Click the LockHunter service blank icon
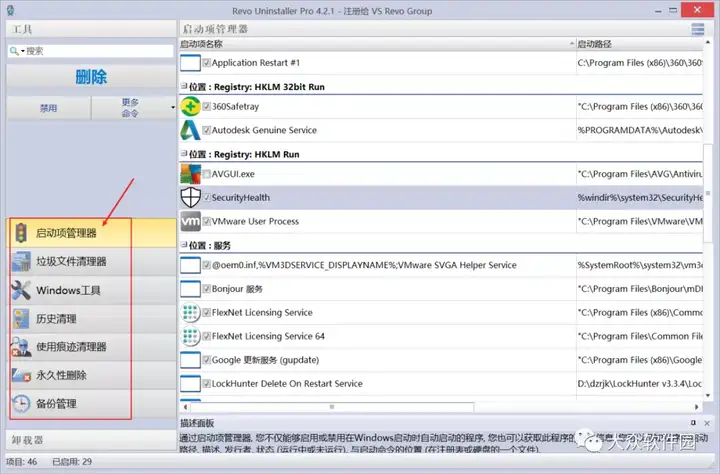 190,384
